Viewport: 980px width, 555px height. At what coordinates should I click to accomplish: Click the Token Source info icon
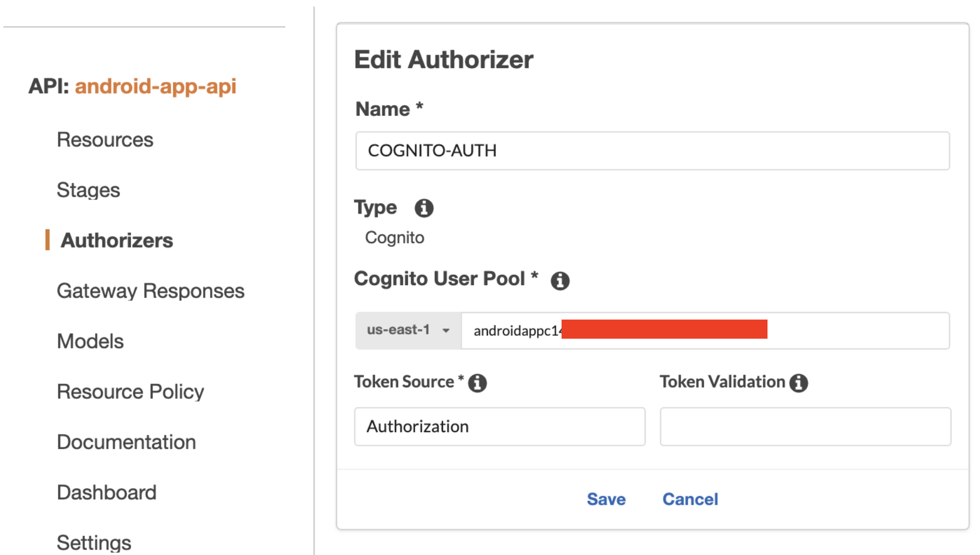point(477,383)
